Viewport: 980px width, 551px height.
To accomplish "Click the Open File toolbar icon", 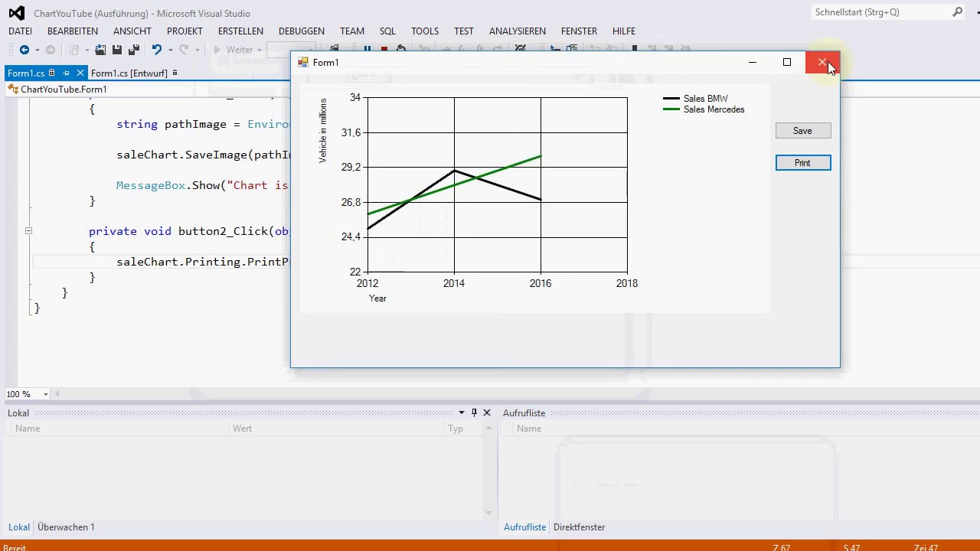I will [x=100, y=50].
